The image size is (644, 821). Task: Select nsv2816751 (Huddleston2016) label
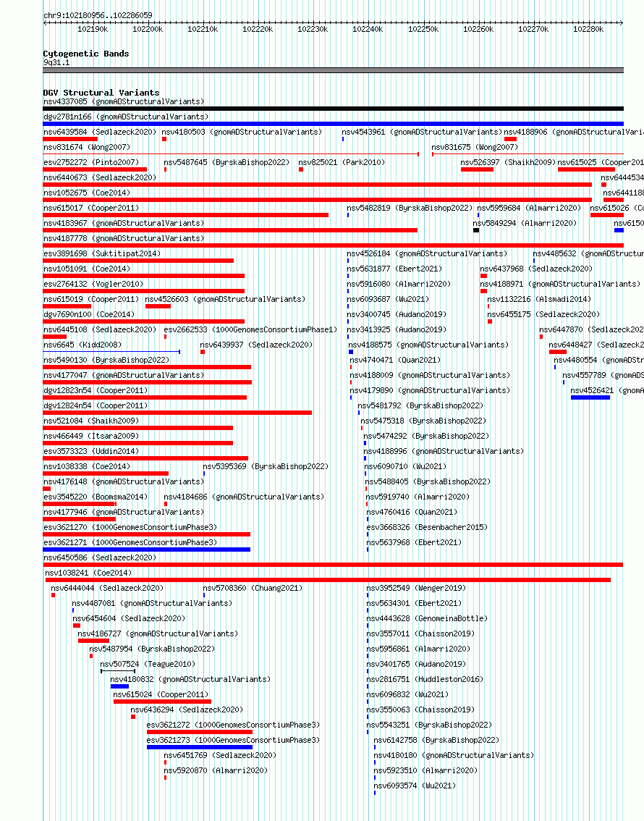pos(425,678)
